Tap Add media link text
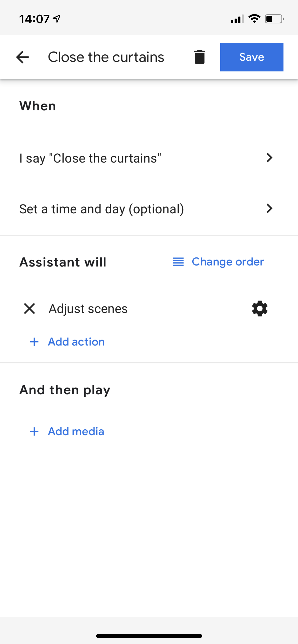298x644 pixels. [76, 431]
